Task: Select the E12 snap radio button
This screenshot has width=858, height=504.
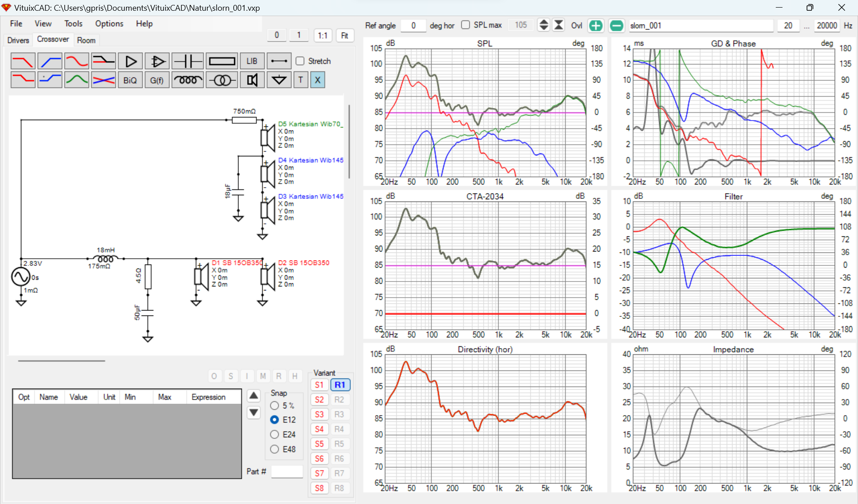Action: click(x=274, y=420)
